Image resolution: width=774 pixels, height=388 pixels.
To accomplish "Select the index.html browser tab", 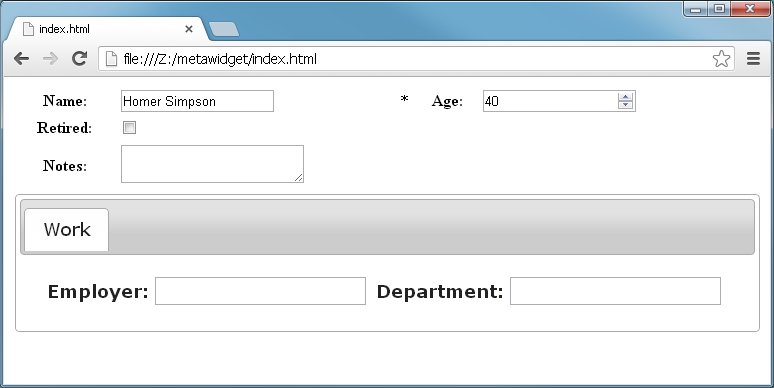I will [x=106, y=29].
